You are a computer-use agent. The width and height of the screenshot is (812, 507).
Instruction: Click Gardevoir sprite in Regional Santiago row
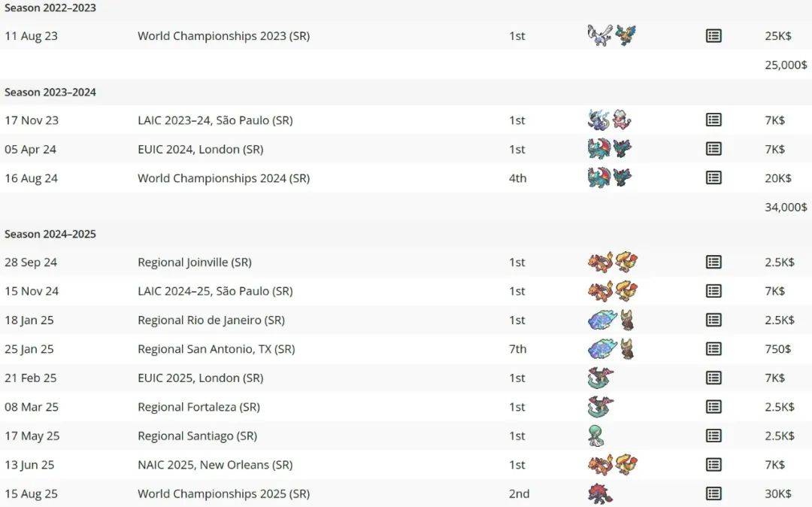[596, 436]
